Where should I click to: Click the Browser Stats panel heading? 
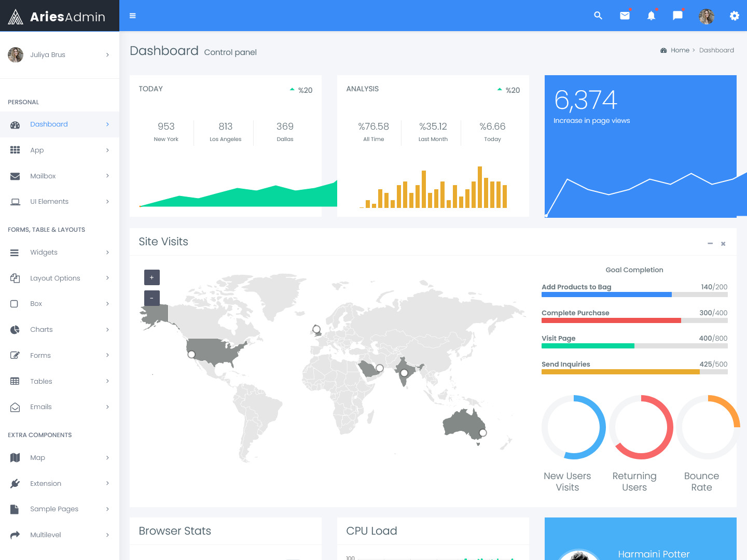[175, 531]
